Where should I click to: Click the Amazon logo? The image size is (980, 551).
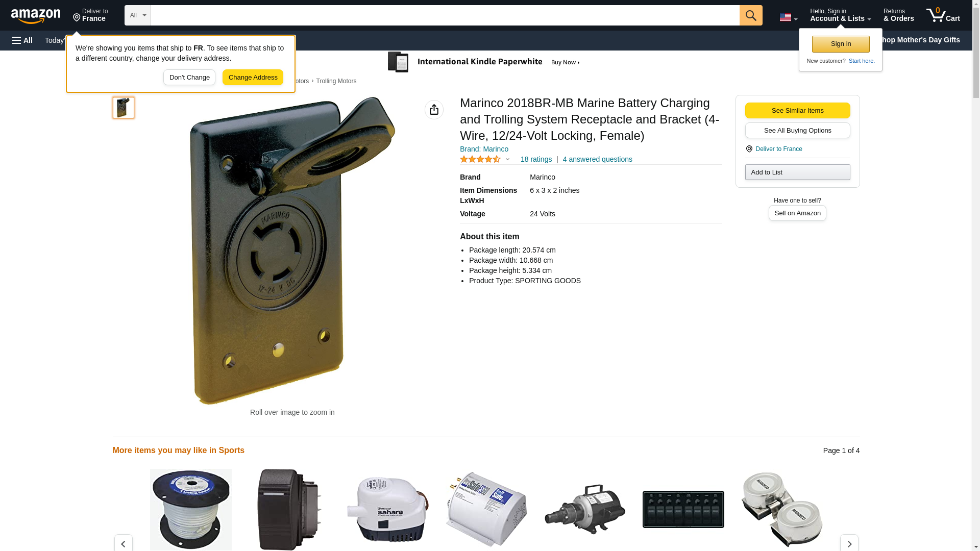[36, 16]
